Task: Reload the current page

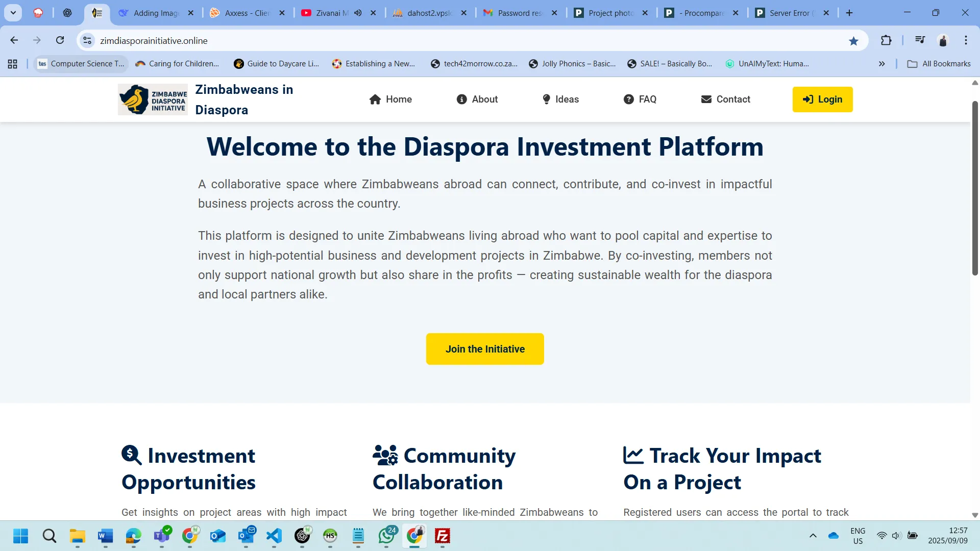Action: pos(60,40)
